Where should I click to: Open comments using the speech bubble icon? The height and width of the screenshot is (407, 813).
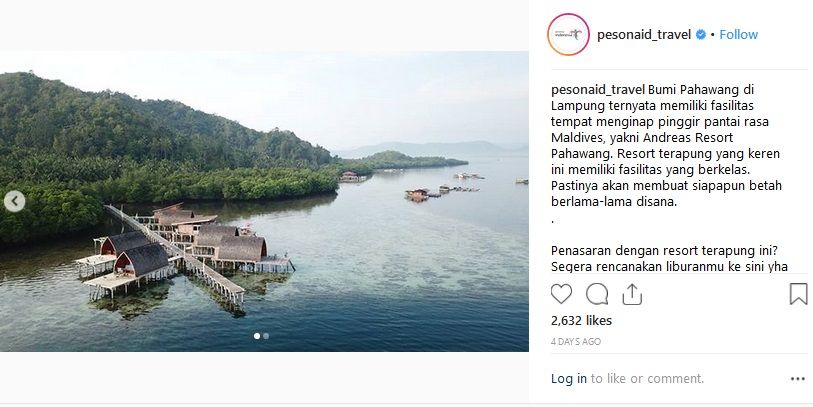(x=597, y=294)
